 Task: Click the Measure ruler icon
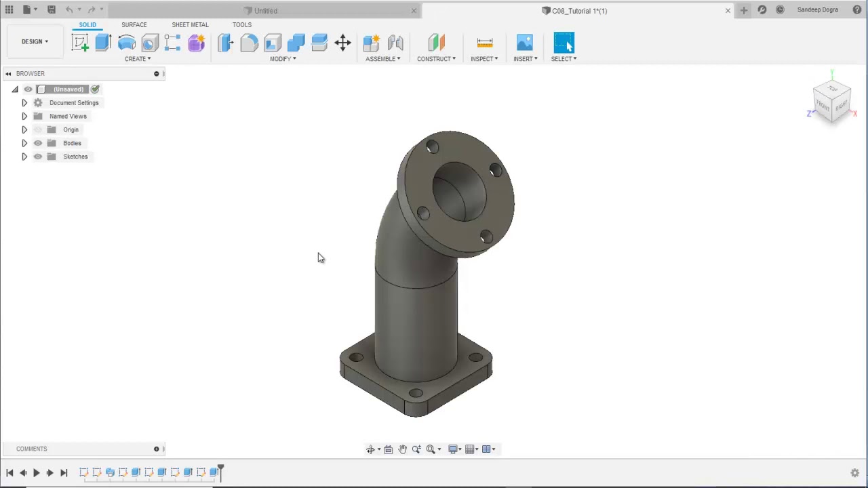coord(485,43)
